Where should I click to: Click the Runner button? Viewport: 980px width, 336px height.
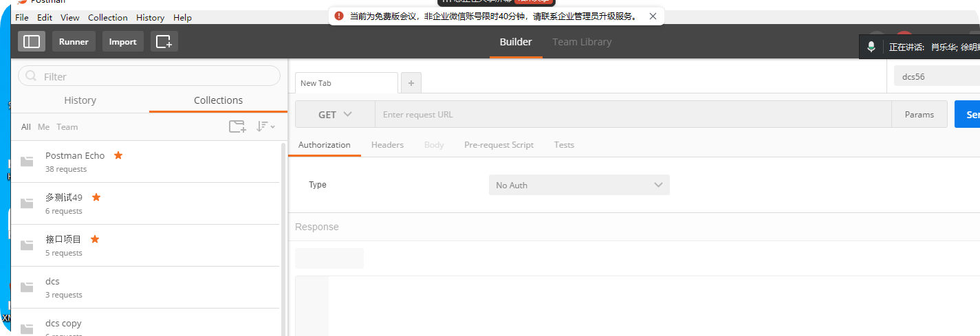pyautogui.click(x=74, y=41)
